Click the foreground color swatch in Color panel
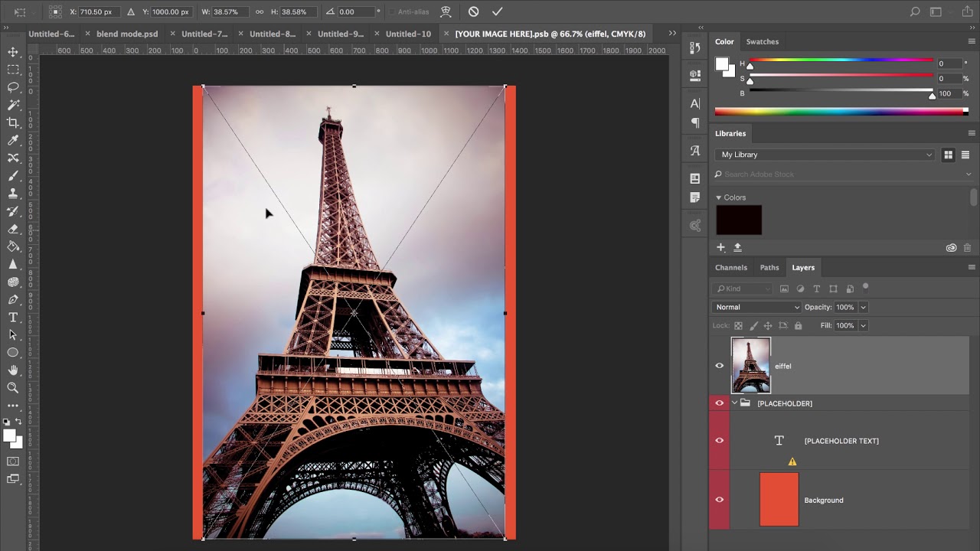The image size is (980, 551). pyautogui.click(x=721, y=64)
